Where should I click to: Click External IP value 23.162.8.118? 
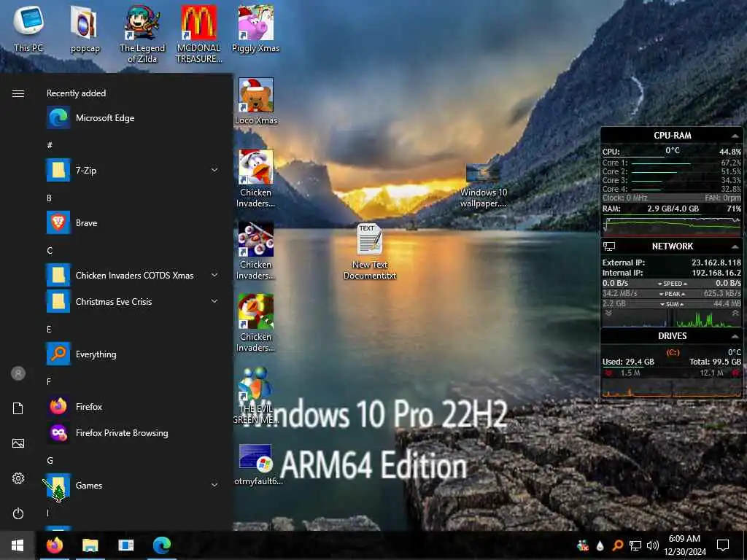716,262
